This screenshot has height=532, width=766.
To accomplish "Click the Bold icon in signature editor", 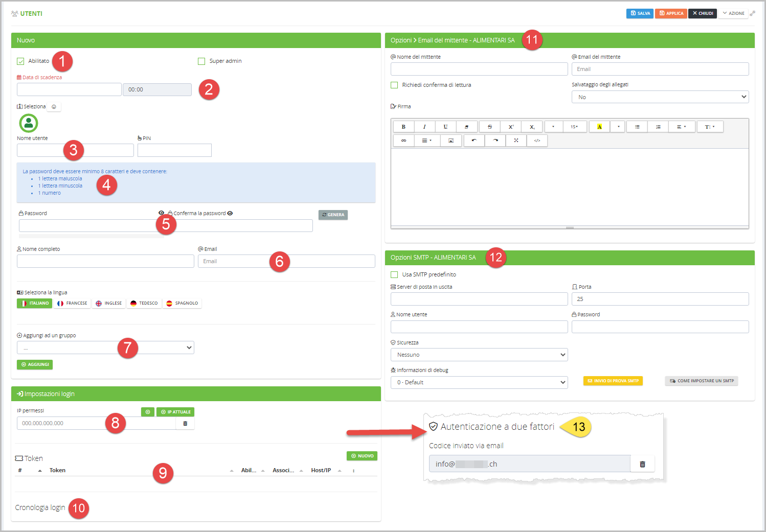I will click(403, 127).
